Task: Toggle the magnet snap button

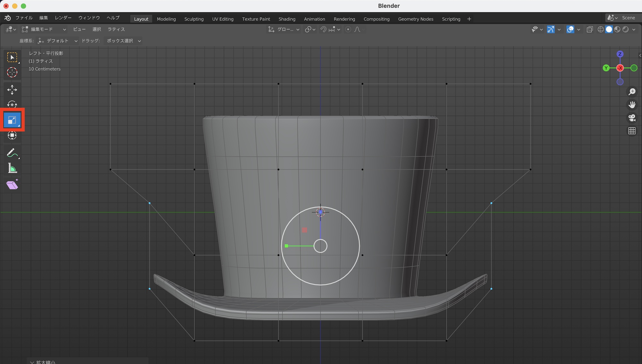Action: pos(324,30)
